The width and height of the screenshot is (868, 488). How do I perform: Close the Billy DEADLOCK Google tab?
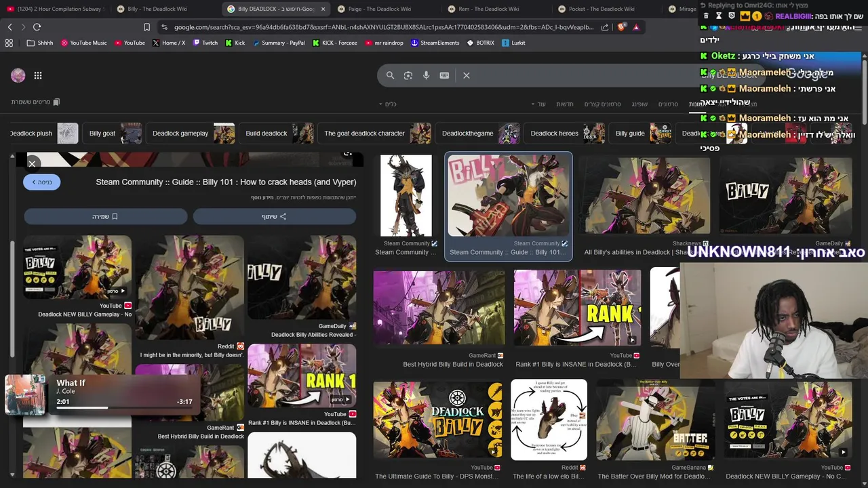pos(323,9)
